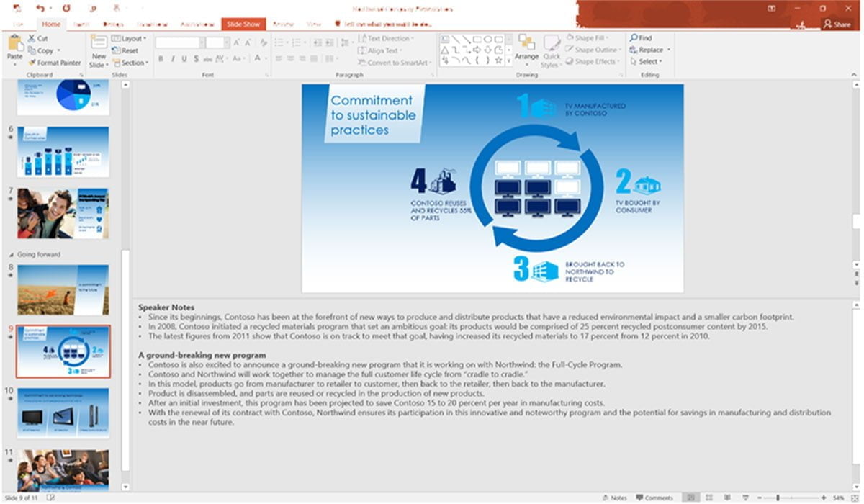Screen dimensions: 864x504
Task: Open the Slide Show ribbon tab
Action: [243, 24]
